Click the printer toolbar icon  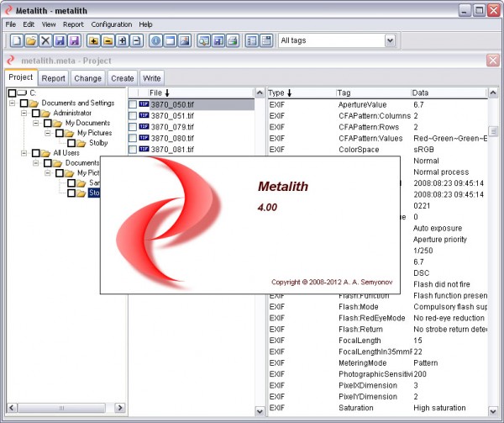click(x=233, y=40)
